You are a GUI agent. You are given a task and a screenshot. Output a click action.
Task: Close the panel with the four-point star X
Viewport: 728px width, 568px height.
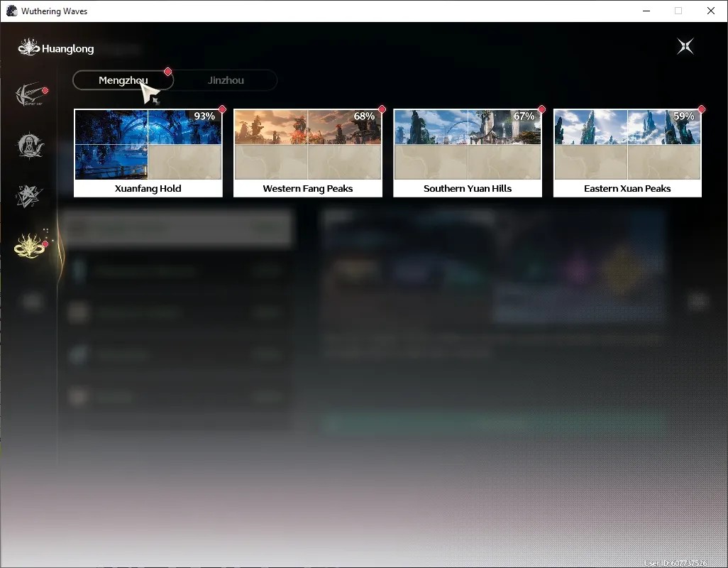pos(685,46)
